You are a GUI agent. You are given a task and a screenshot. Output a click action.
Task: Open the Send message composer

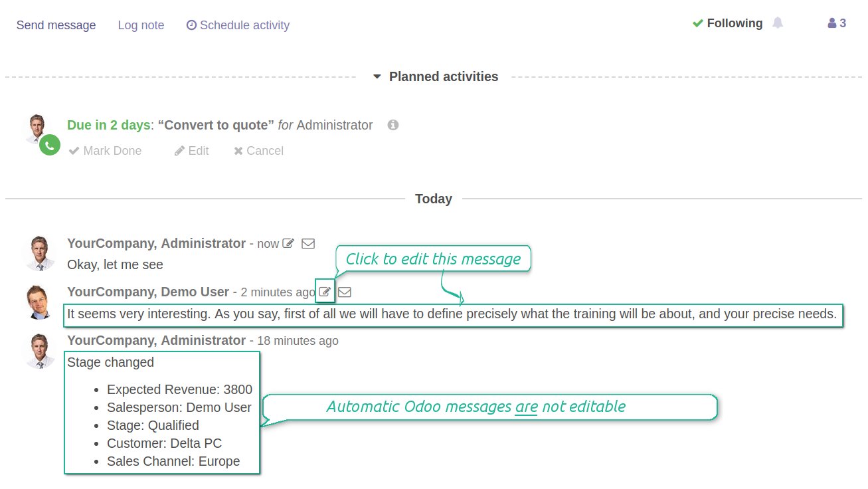pyautogui.click(x=56, y=25)
